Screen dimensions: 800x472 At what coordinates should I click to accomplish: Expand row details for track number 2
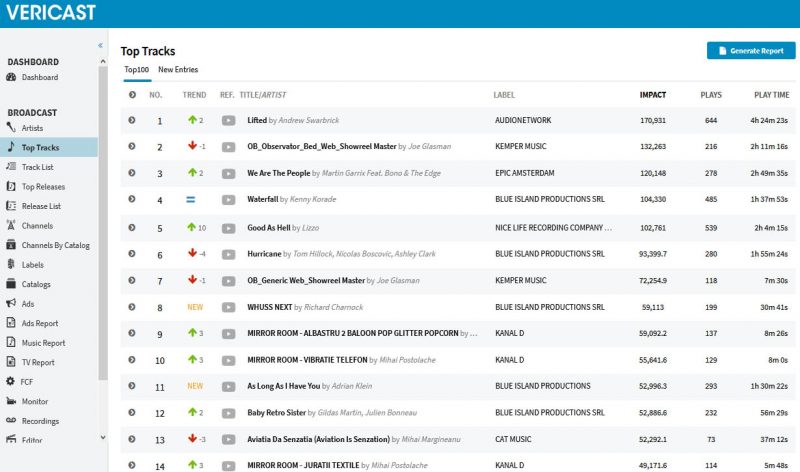132,146
